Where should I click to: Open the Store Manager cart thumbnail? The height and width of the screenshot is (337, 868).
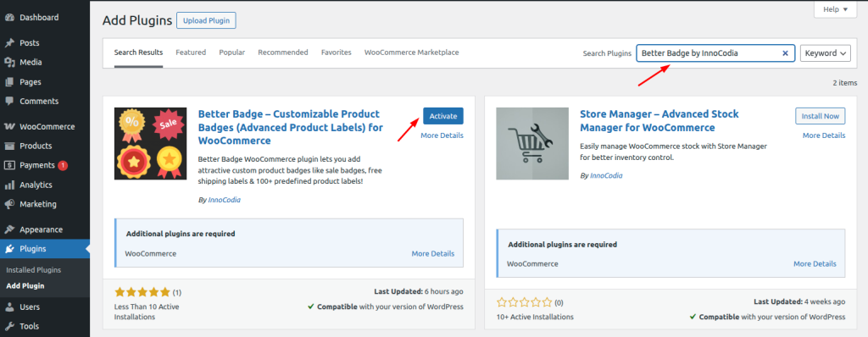point(532,143)
